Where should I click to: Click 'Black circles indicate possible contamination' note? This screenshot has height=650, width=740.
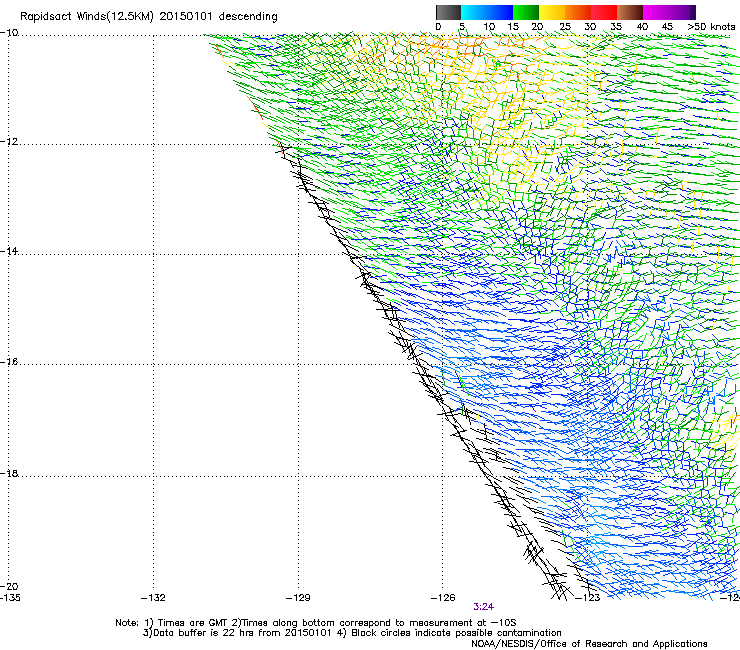coord(456,633)
